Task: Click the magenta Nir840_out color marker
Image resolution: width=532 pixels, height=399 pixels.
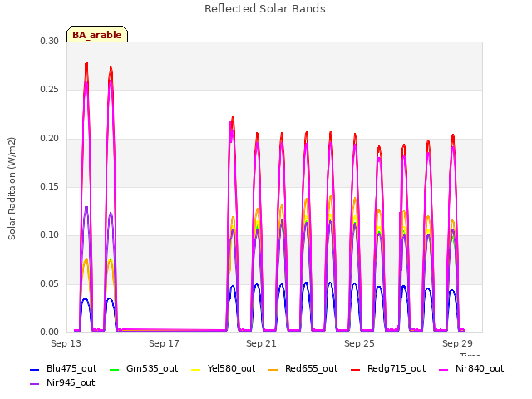Action: coord(444,369)
